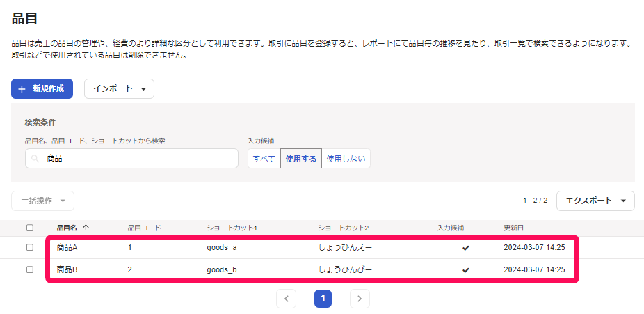Click the 品目 page title
The image size is (644, 314).
click(x=24, y=18)
